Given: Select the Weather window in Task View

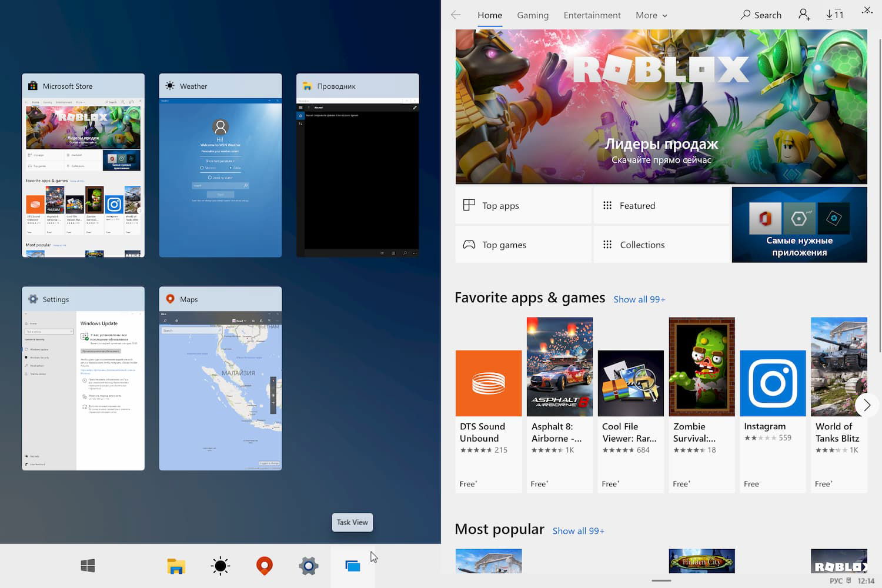Looking at the screenshot, I should tap(220, 165).
